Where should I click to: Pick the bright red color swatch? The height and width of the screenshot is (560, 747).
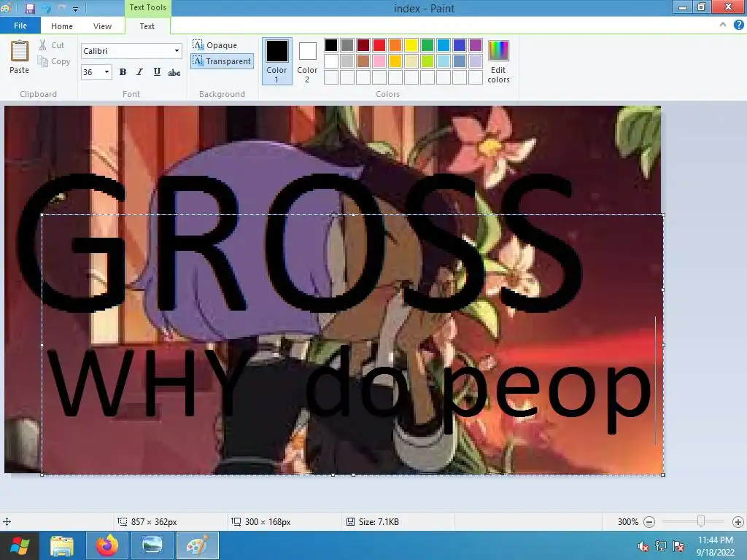pos(379,45)
